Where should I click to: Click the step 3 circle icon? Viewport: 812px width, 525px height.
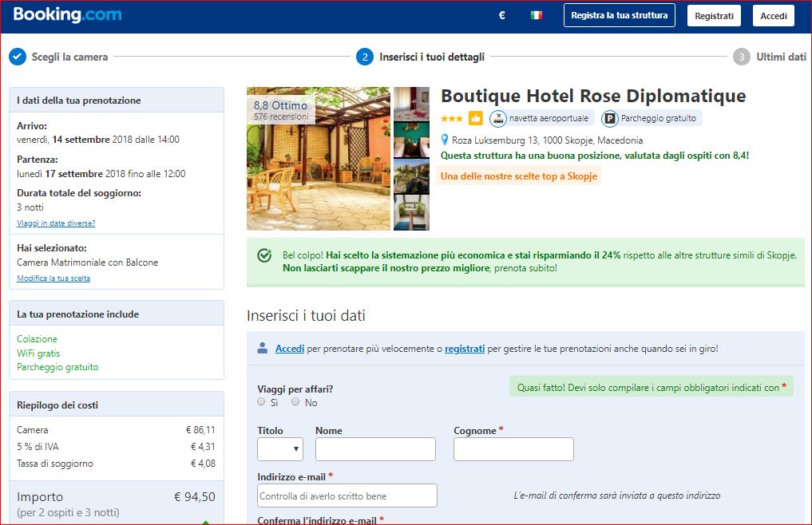point(742,57)
